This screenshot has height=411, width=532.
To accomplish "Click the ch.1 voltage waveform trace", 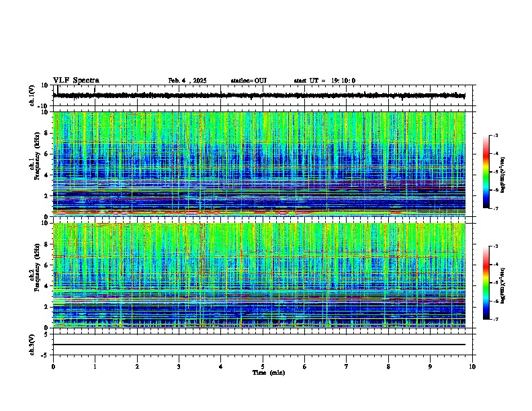I will (259, 95).
